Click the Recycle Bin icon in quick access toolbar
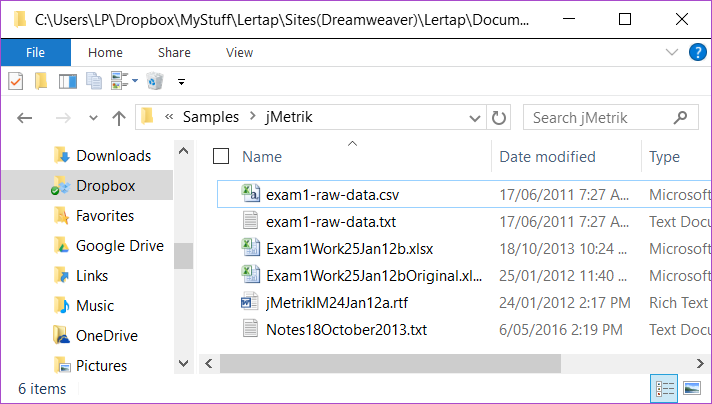The height and width of the screenshot is (404, 712). pyautogui.click(x=155, y=81)
